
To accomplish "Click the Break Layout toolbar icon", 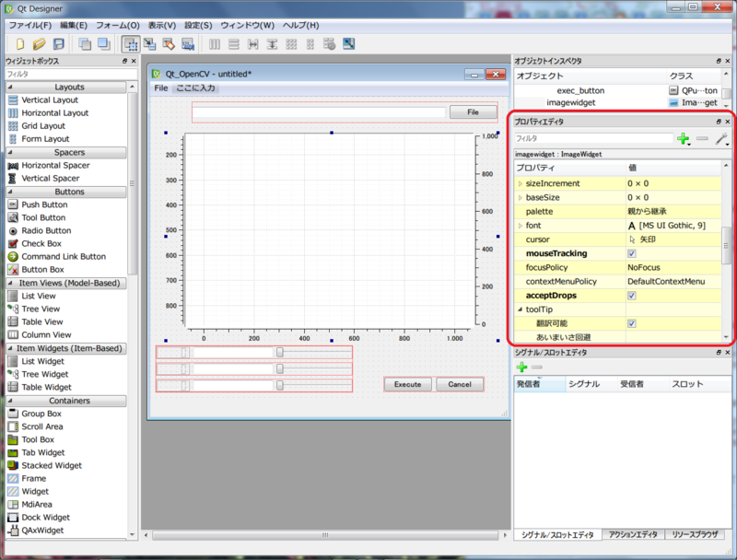I will (x=330, y=44).
